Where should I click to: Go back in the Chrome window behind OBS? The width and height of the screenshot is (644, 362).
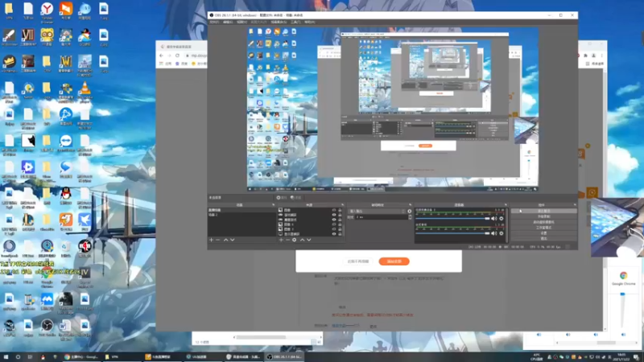[162, 56]
